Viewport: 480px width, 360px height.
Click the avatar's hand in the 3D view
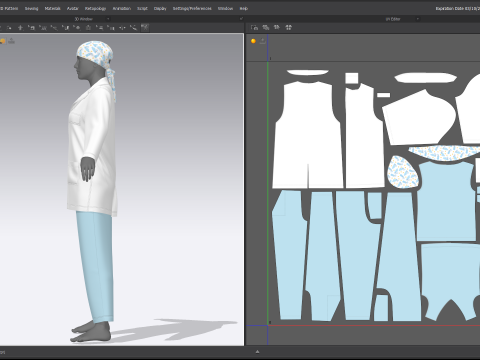pos(88,169)
